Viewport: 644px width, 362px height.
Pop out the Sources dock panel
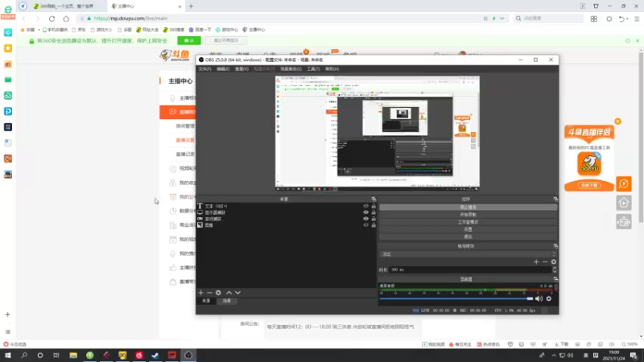pos(374,199)
